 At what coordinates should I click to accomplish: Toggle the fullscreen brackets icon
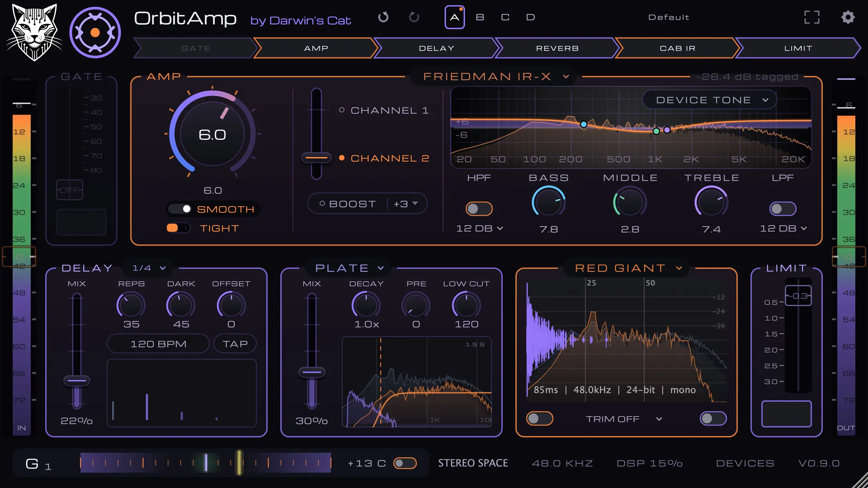point(812,17)
